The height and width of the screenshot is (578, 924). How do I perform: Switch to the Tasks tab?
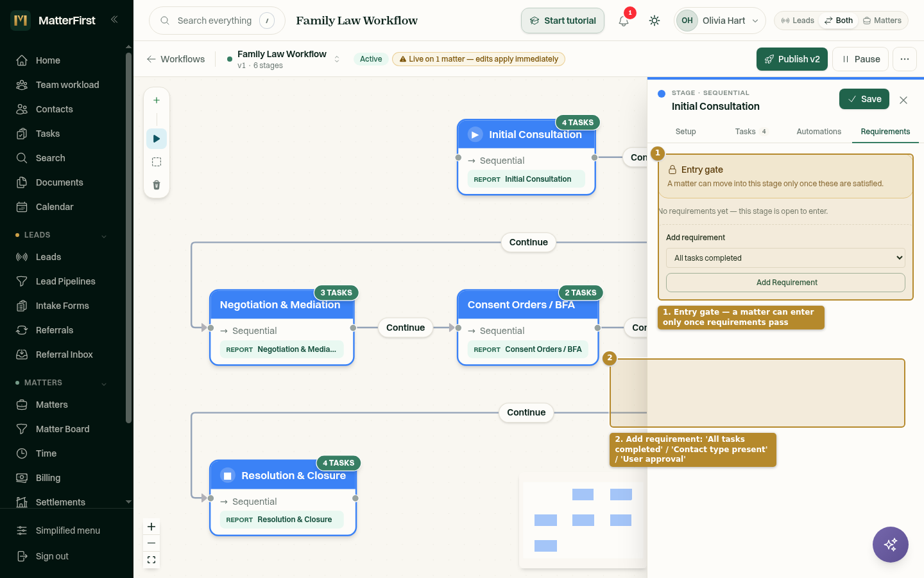tap(751, 132)
